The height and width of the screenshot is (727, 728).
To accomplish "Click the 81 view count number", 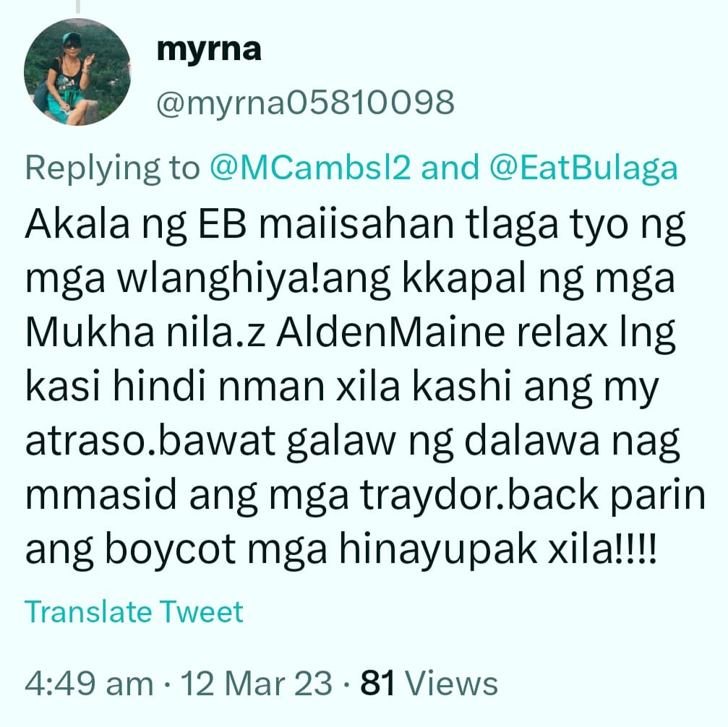I will [x=377, y=684].
